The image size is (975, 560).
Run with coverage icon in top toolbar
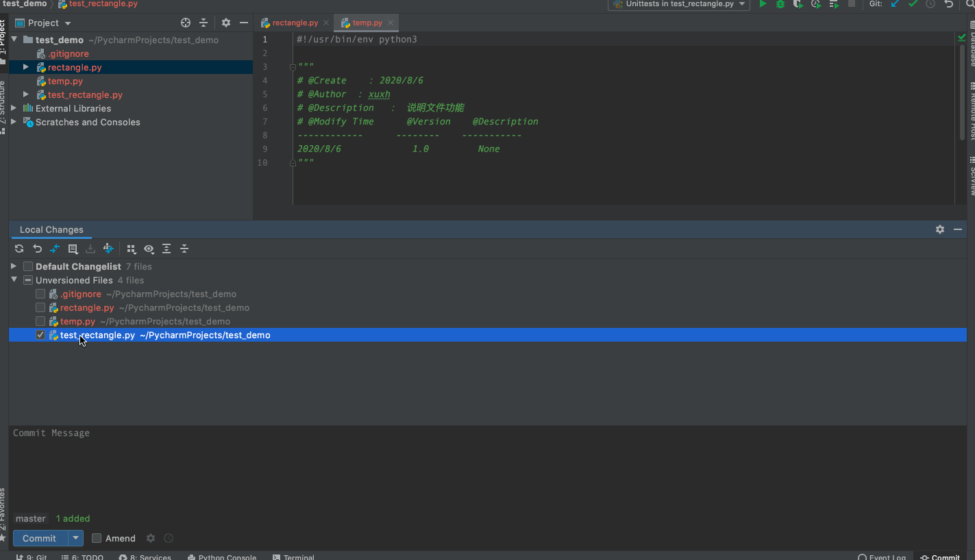798,4
